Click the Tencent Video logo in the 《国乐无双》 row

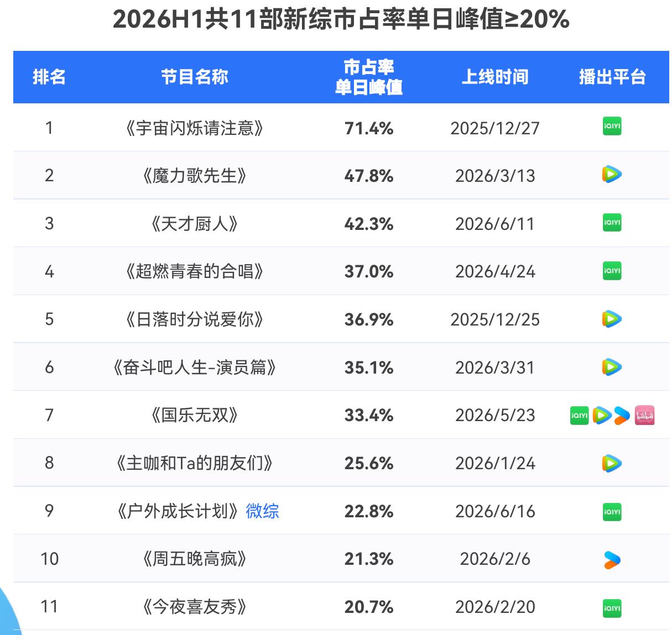601,415
